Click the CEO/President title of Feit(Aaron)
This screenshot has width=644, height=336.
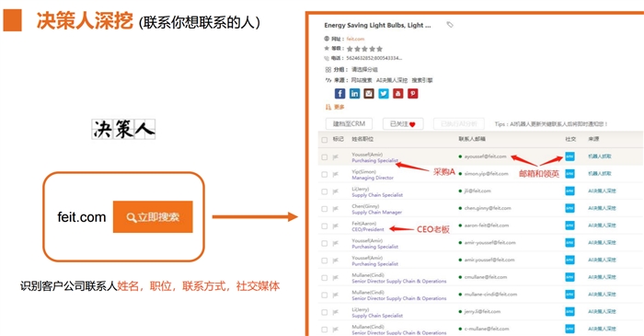point(368,229)
